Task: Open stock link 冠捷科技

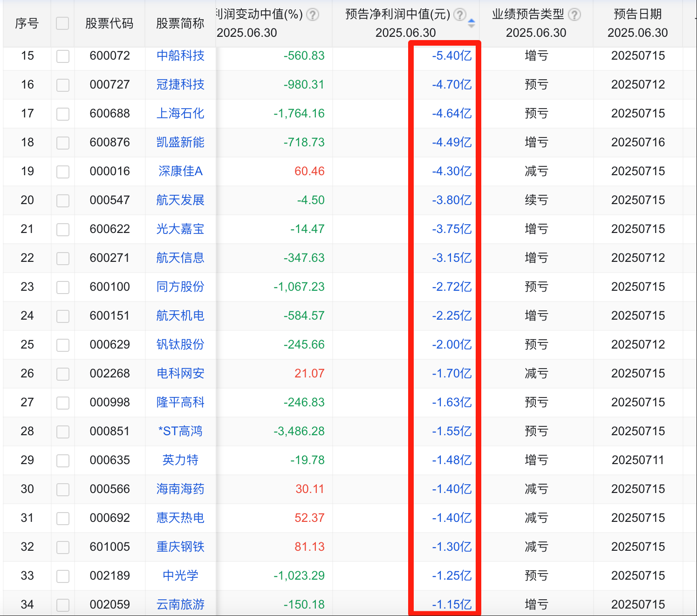Action: (180, 84)
